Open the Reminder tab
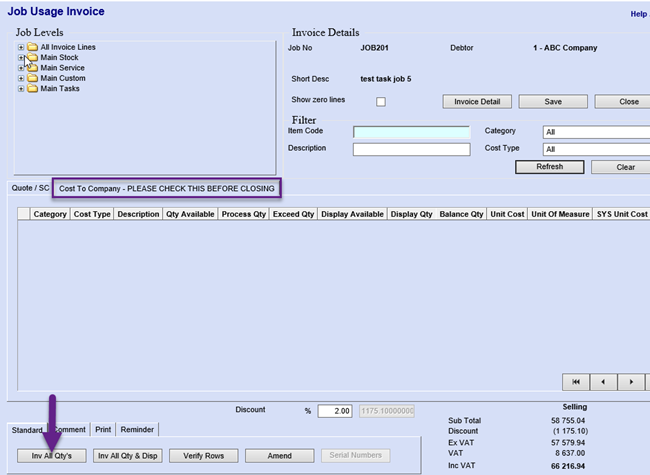This screenshot has width=650, height=475. pos(137,429)
